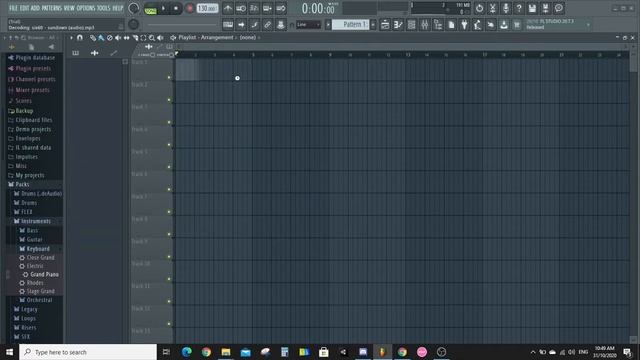Click the tempo 130 display
The image size is (640, 360).
(207, 8)
